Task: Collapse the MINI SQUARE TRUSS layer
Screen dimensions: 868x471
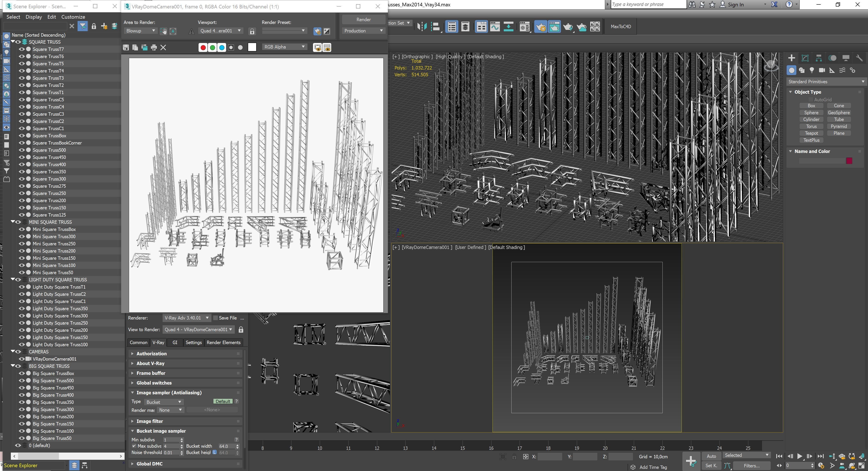Action: 13,222
